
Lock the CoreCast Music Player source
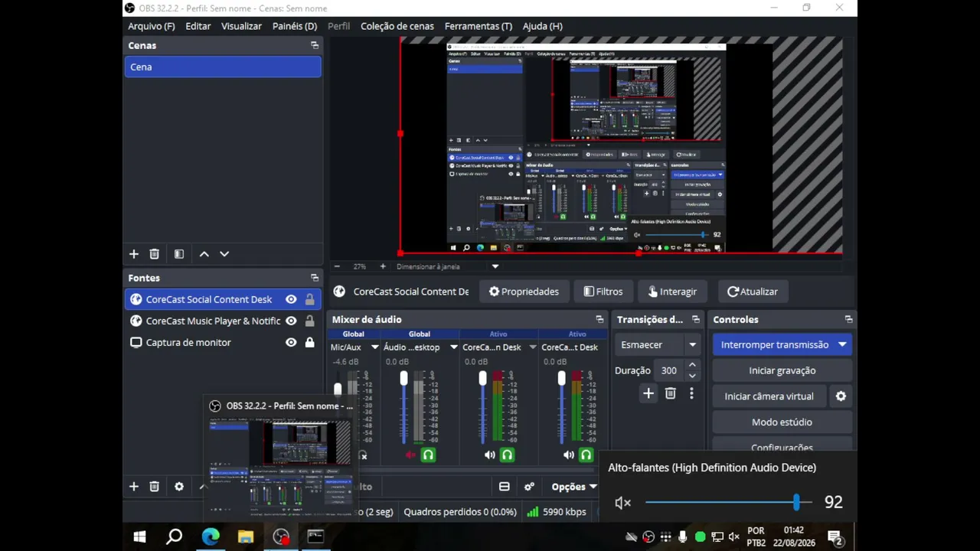click(310, 321)
